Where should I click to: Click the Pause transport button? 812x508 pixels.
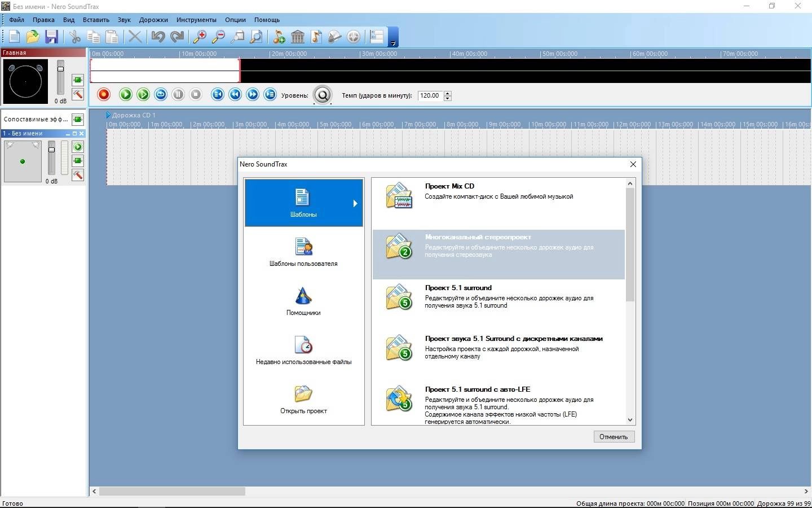[x=178, y=94]
